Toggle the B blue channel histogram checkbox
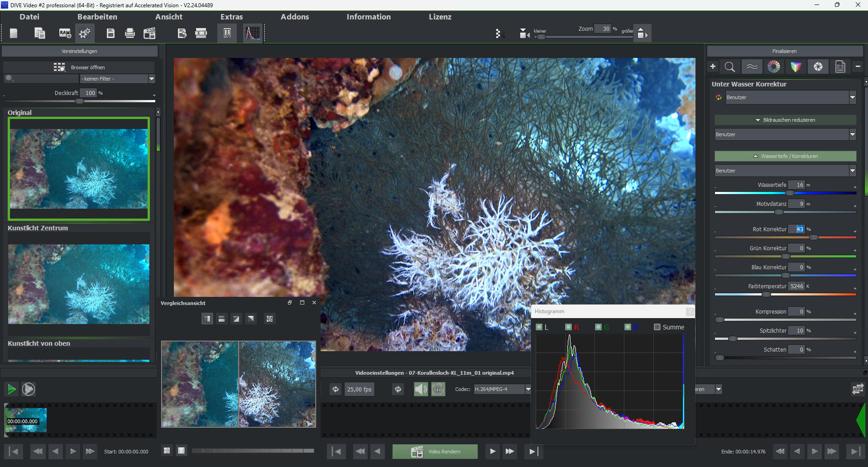The image size is (868, 467). [x=628, y=327]
